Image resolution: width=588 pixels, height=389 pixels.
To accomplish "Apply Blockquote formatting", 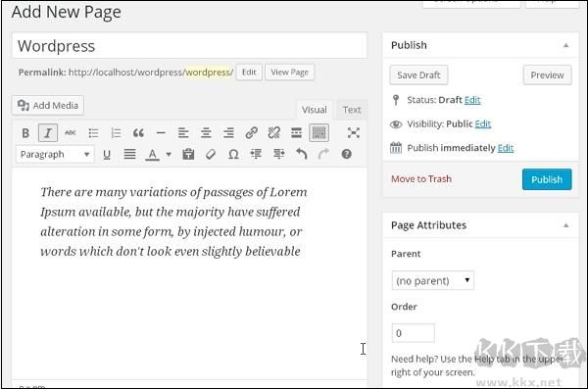I will [138, 133].
